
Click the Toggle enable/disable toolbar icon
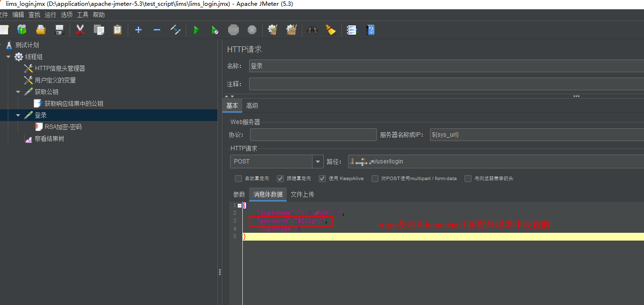coord(176,30)
